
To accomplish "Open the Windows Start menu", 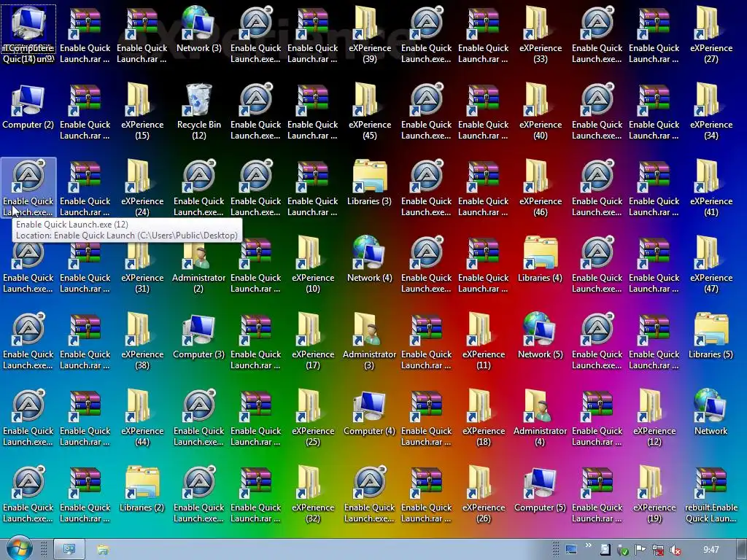I will tap(19, 548).
